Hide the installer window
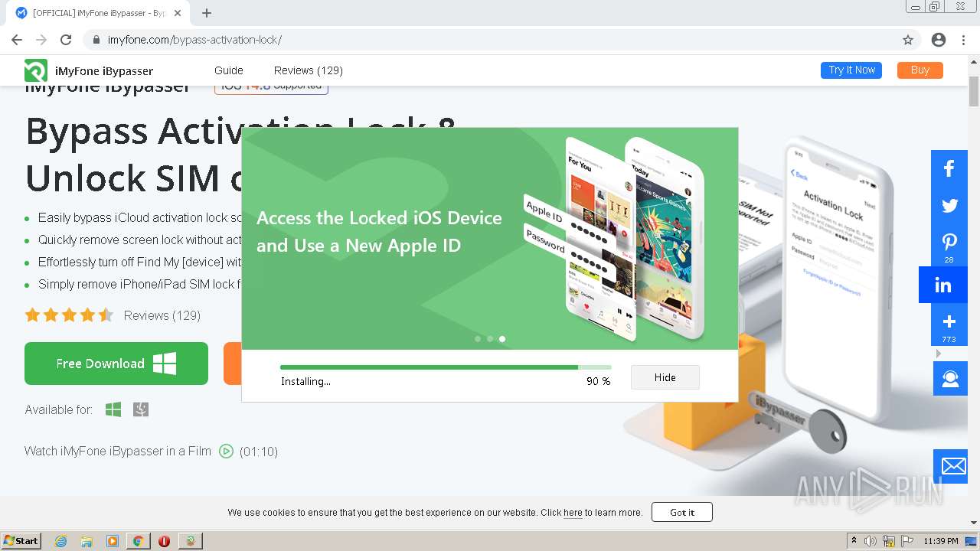 point(665,377)
